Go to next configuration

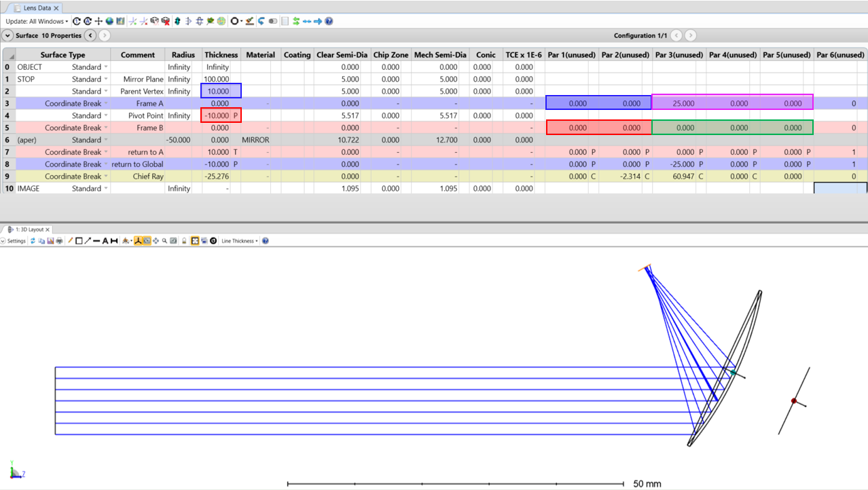tap(690, 35)
